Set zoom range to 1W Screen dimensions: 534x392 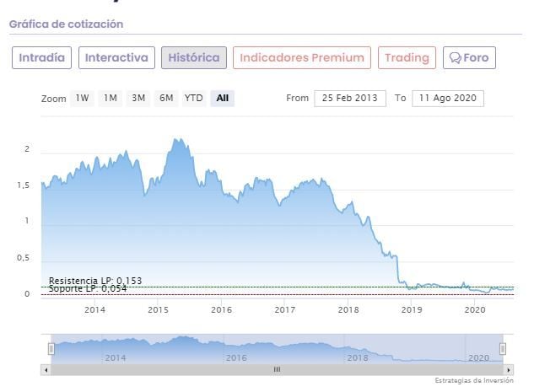tap(82, 98)
